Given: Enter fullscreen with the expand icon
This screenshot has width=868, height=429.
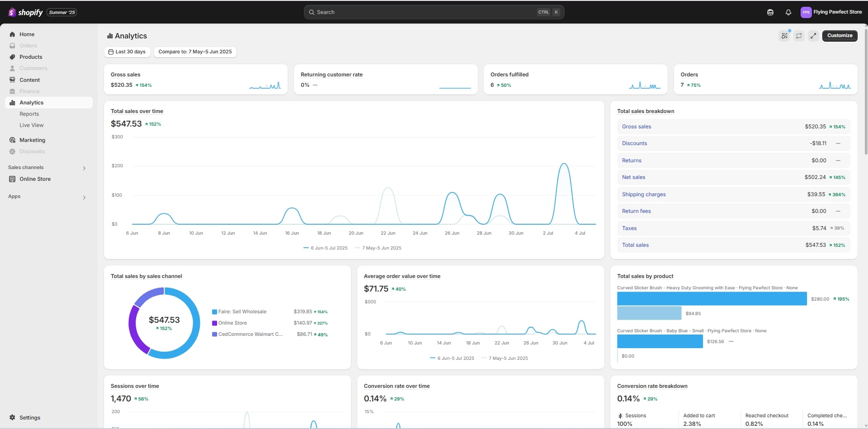Looking at the screenshot, I should pyautogui.click(x=813, y=36).
